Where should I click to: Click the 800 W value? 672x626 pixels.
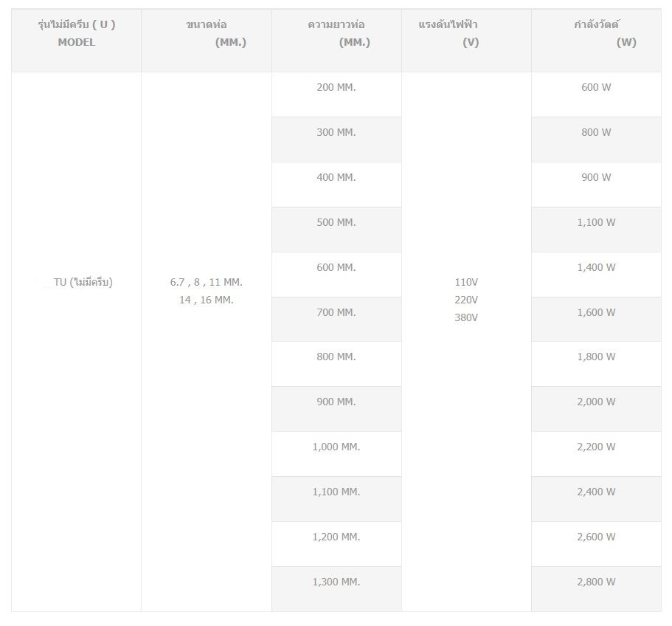[x=596, y=132]
